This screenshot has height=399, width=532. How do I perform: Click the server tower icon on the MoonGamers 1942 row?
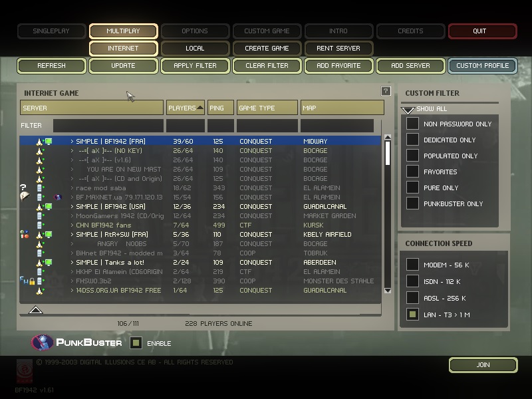point(39,215)
